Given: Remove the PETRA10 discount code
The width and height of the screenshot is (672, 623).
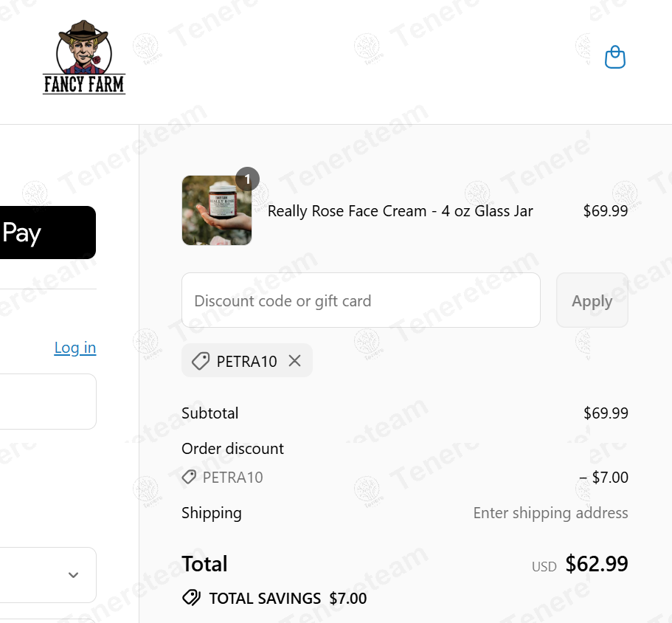Looking at the screenshot, I should (x=295, y=361).
